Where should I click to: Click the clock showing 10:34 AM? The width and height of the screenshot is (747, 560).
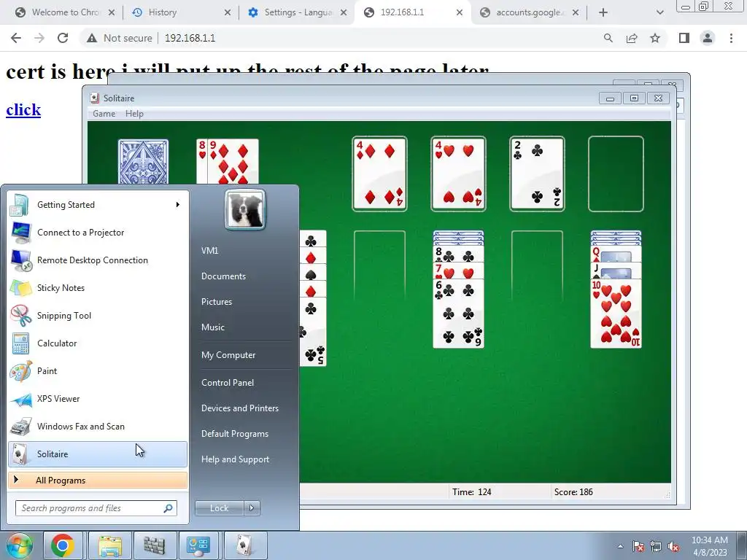coord(710,545)
